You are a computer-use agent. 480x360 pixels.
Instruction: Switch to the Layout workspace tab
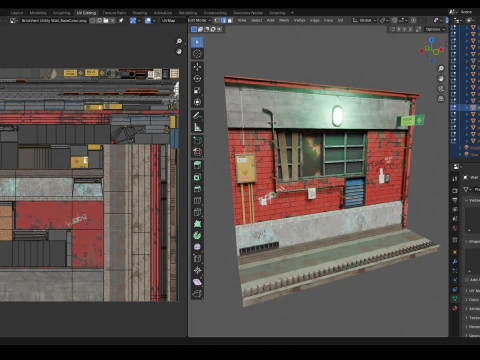click(x=17, y=13)
